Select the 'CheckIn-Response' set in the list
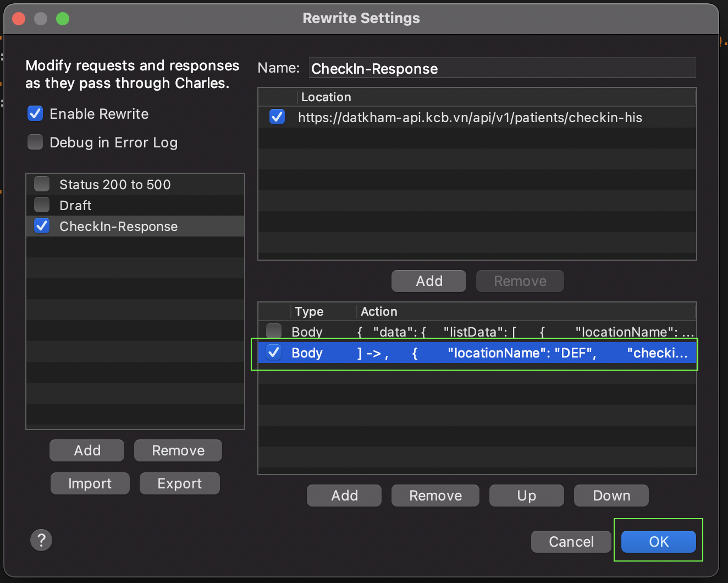The height and width of the screenshot is (583, 728). pyautogui.click(x=135, y=226)
